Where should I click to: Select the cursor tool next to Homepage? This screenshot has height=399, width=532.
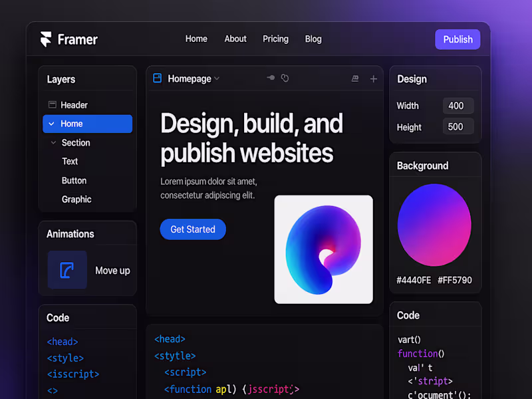(270, 78)
